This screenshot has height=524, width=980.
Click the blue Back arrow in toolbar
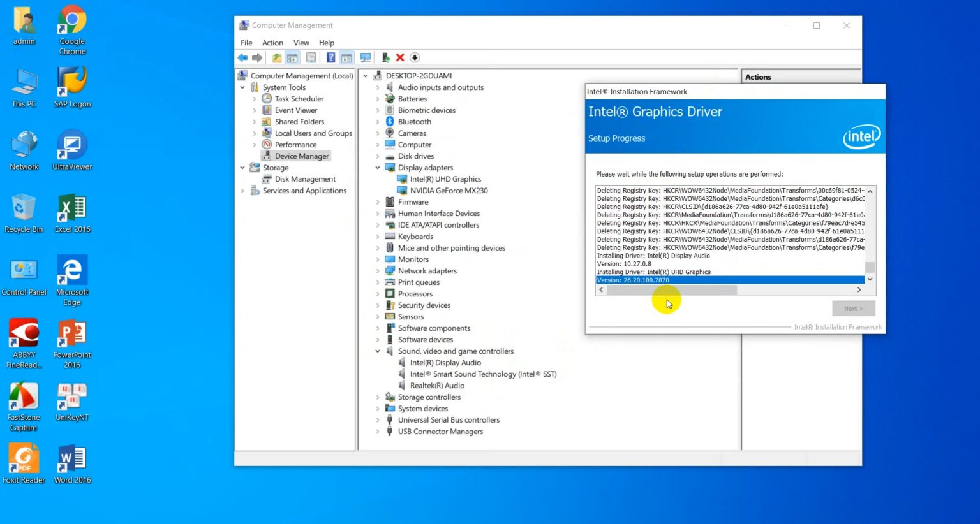(242, 58)
